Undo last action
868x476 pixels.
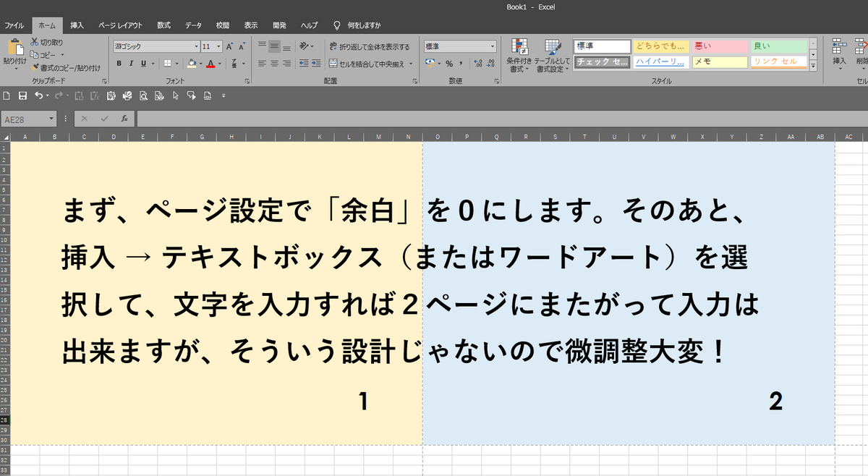click(38, 95)
